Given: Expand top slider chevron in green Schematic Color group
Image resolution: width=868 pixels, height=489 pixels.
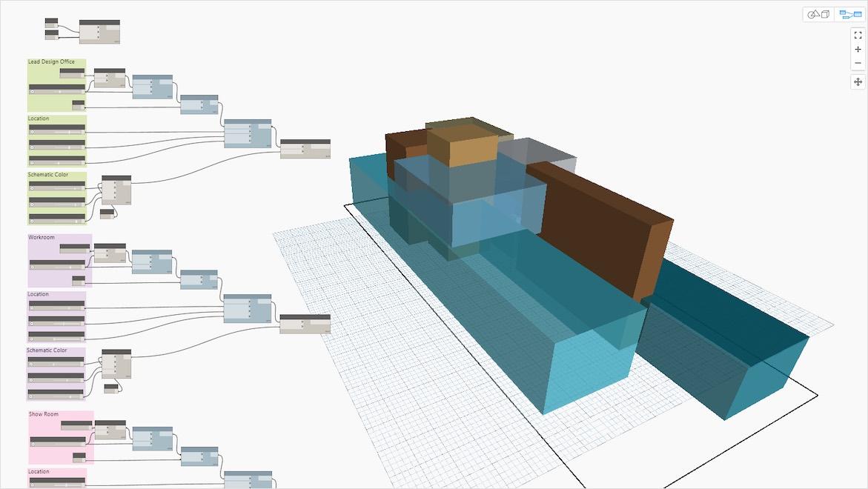Looking at the screenshot, I should [32, 189].
